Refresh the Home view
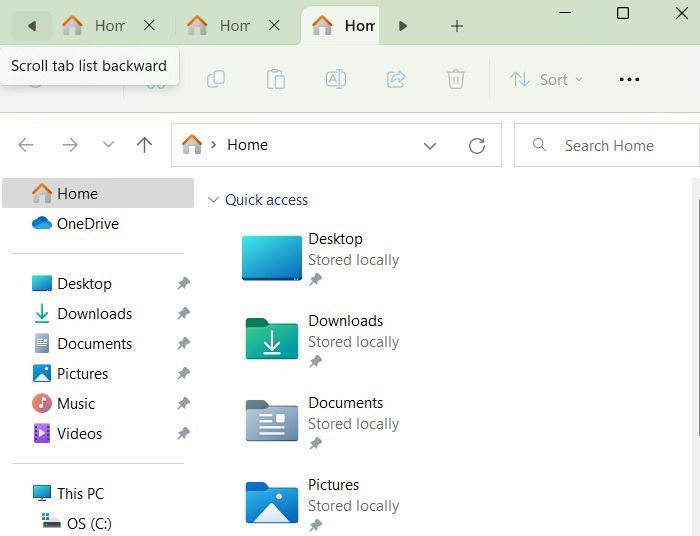 tap(477, 145)
